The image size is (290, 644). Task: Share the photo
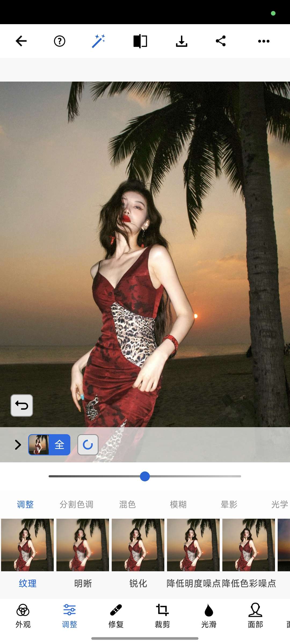[x=221, y=41]
